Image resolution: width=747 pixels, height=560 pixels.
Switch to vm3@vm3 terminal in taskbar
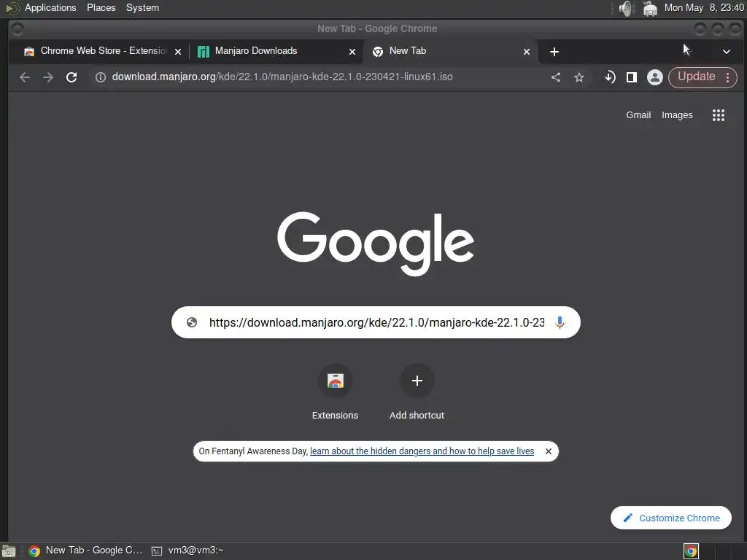(x=187, y=551)
